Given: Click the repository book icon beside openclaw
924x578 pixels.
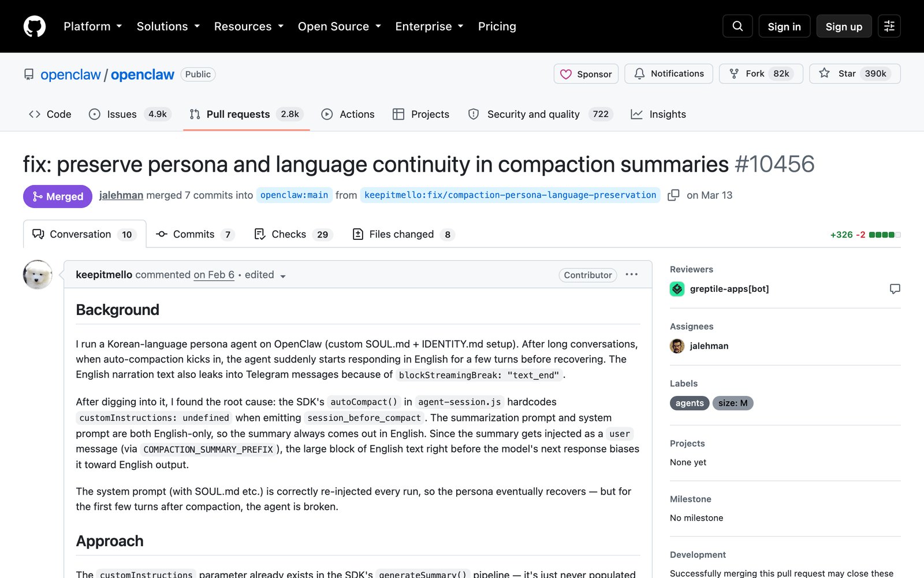Looking at the screenshot, I should (29, 75).
